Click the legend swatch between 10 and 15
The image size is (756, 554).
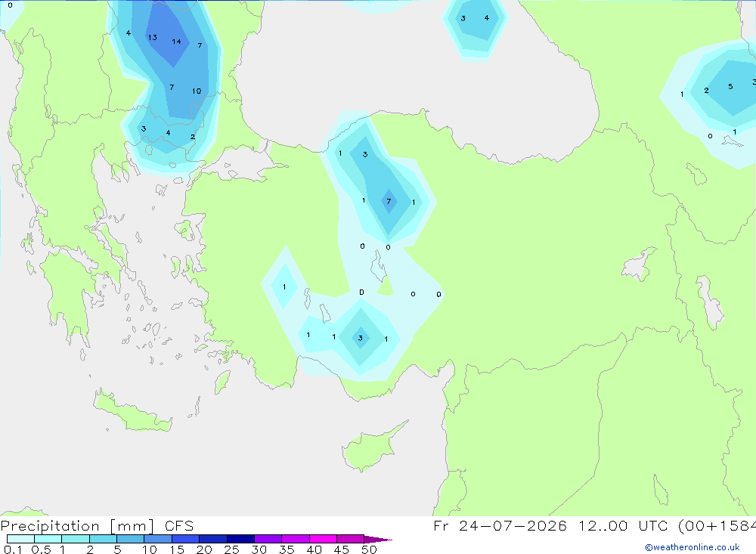(158, 539)
